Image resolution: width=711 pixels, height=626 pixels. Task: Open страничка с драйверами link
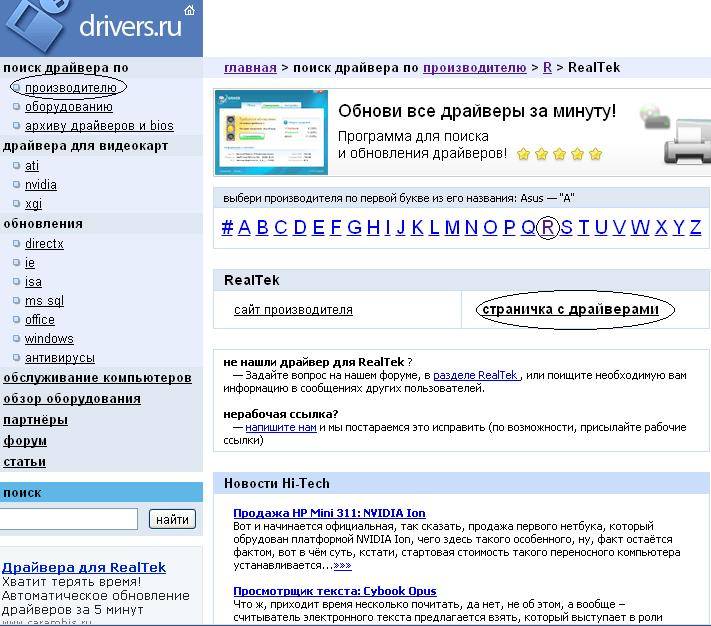point(570,309)
